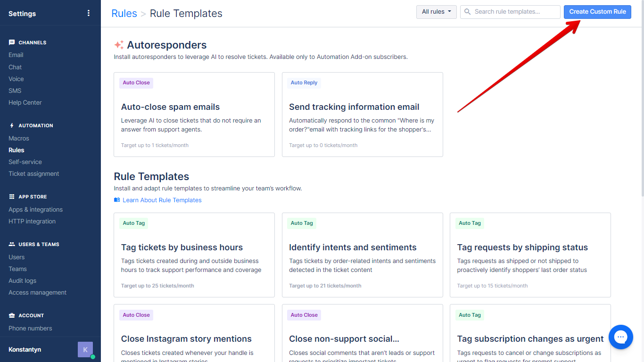Viewport: 644px width, 362px height.
Task: Click the magnifier icon in search box
Action: coord(468,12)
